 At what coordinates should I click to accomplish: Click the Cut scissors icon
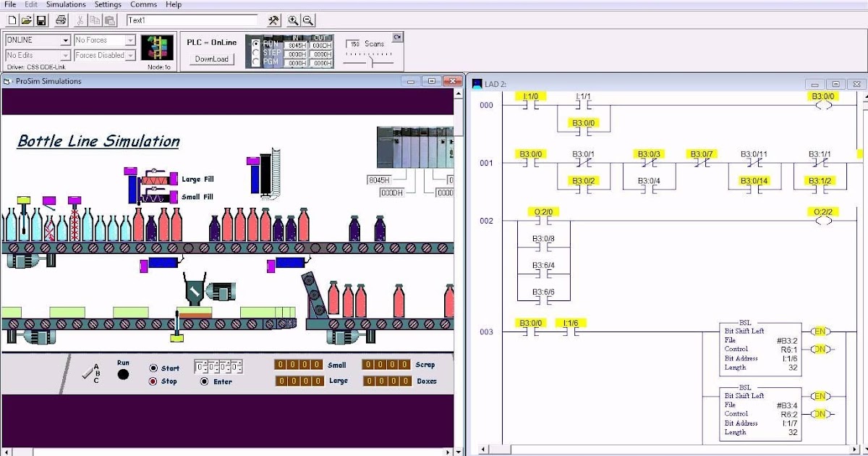point(80,20)
